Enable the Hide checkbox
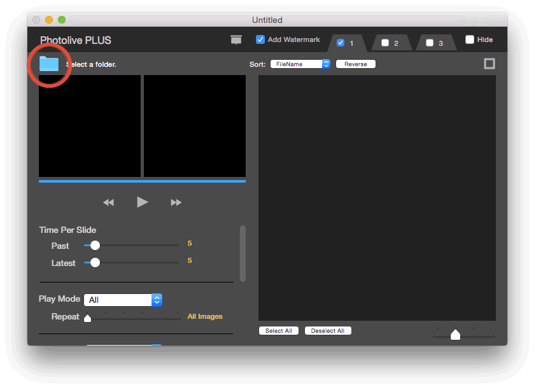The height and width of the screenshot is (392, 536). coord(470,39)
